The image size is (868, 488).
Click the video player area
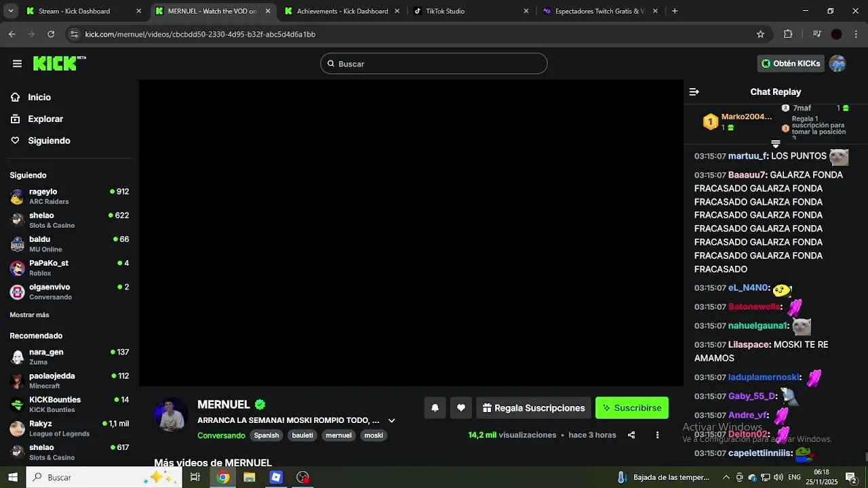click(411, 233)
